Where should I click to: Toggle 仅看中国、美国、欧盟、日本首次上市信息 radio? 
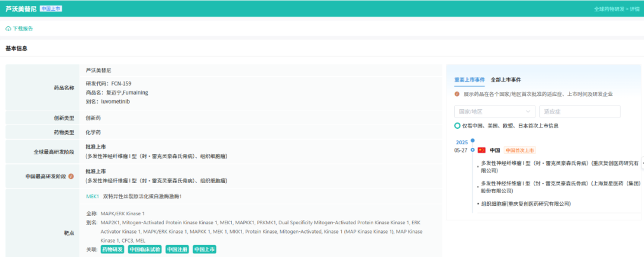pyautogui.click(x=457, y=126)
